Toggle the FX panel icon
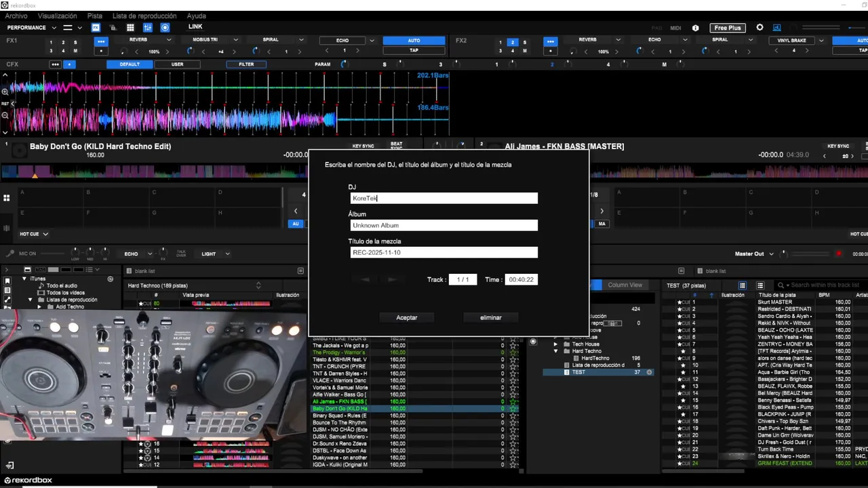Viewport: 868px width, 488px height. (96, 28)
